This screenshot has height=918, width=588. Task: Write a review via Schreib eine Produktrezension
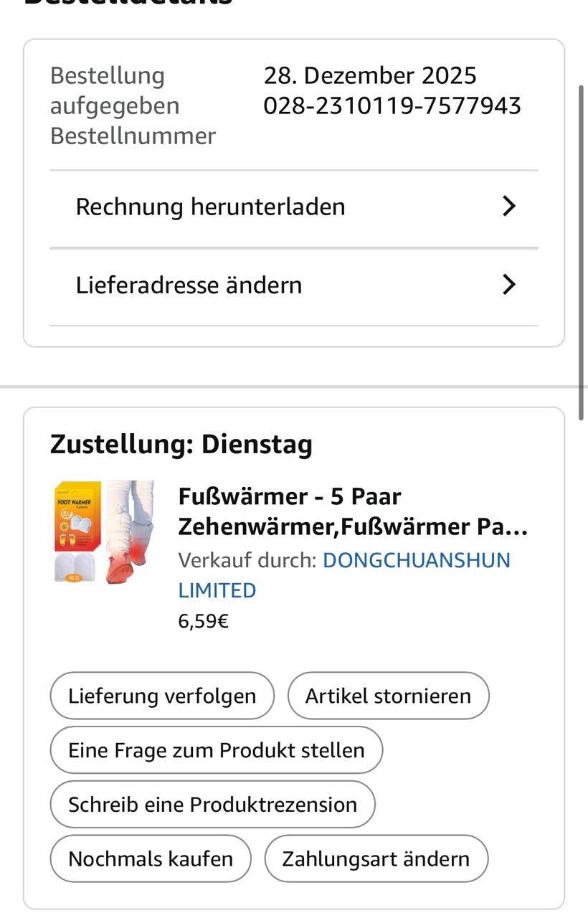coord(212,805)
